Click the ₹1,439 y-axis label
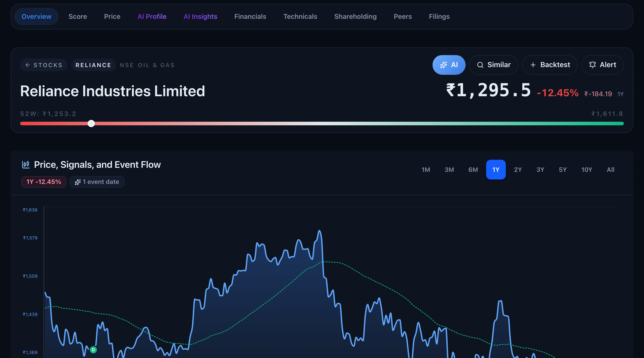The width and height of the screenshot is (644, 358). [30, 314]
